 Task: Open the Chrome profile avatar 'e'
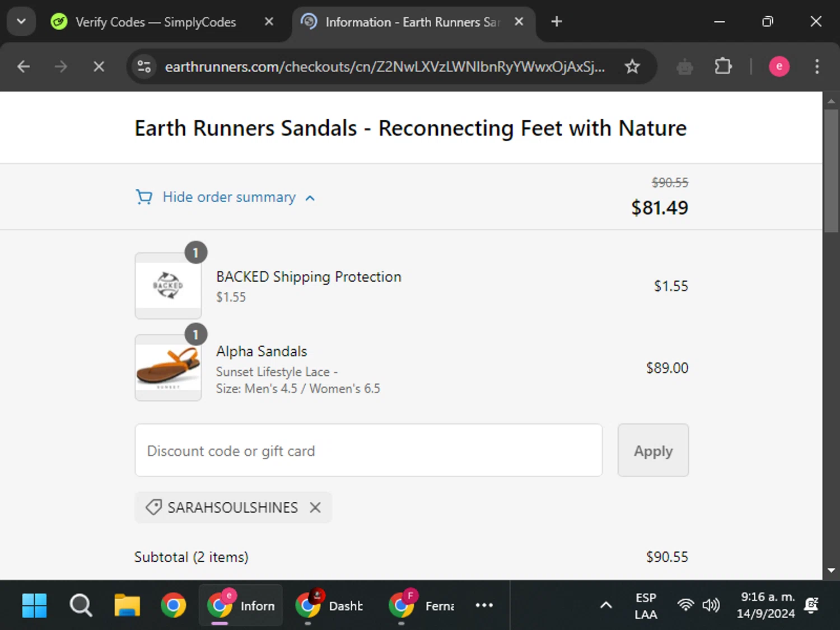pyautogui.click(x=779, y=67)
